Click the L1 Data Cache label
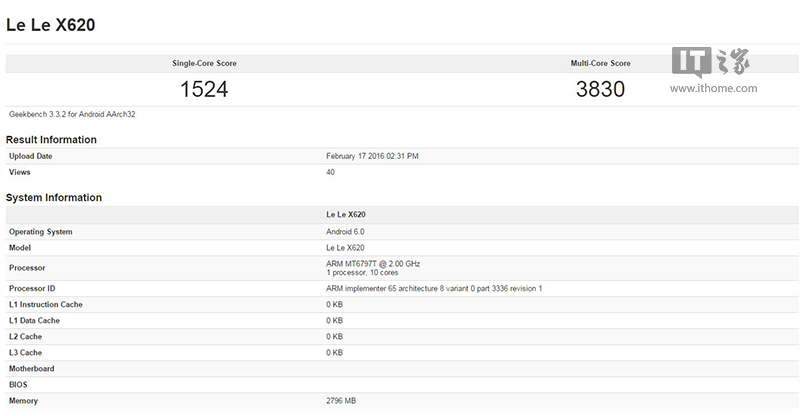Viewport: 800px width, 416px height. (34, 321)
